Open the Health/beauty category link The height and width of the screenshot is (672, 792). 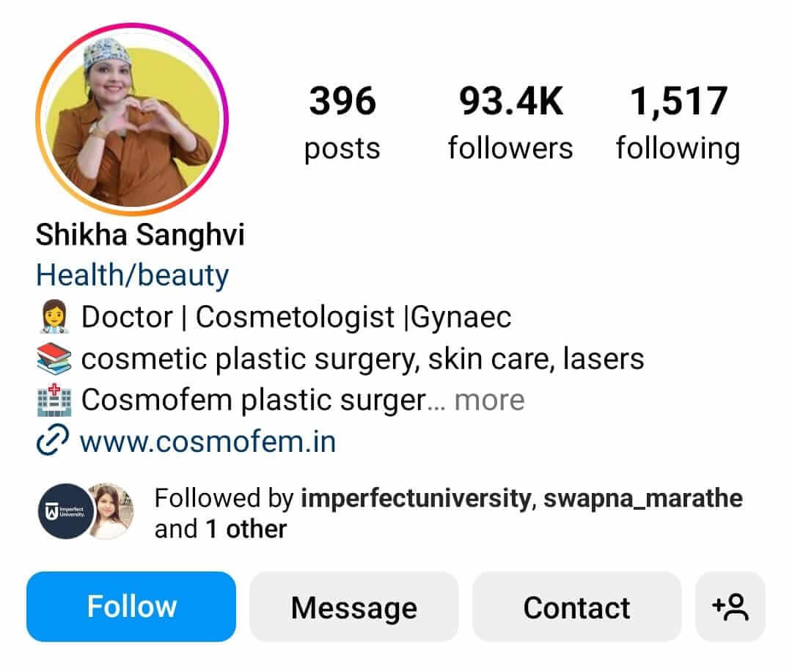132,276
